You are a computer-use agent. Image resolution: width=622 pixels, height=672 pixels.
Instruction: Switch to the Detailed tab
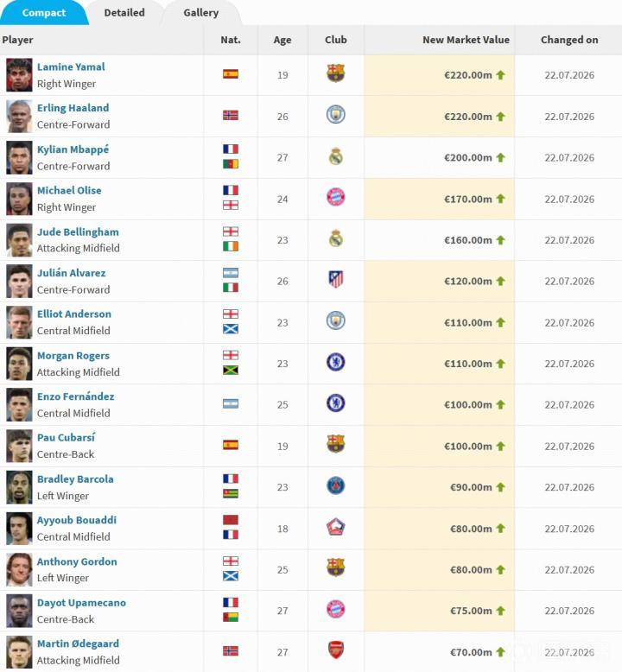pos(124,13)
